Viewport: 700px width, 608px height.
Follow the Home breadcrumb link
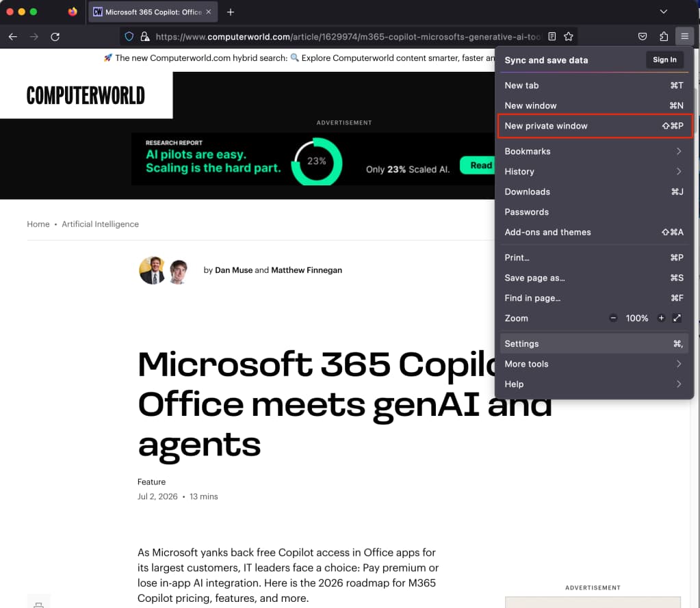38,224
